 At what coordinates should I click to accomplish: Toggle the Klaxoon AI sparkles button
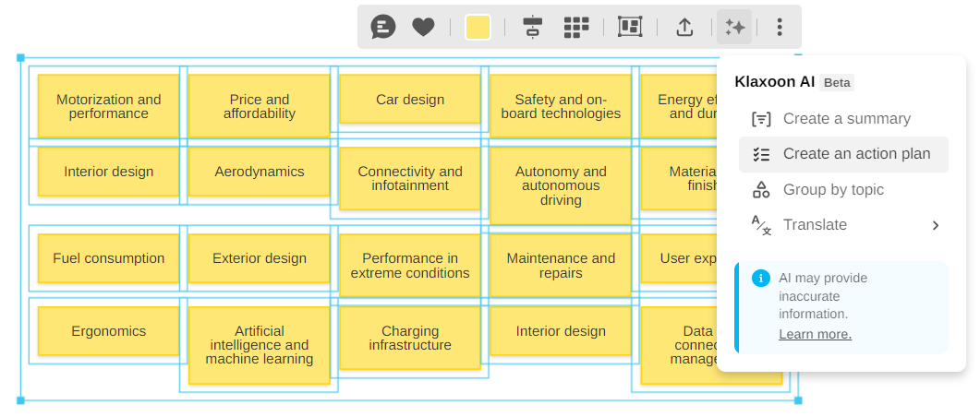(735, 27)
